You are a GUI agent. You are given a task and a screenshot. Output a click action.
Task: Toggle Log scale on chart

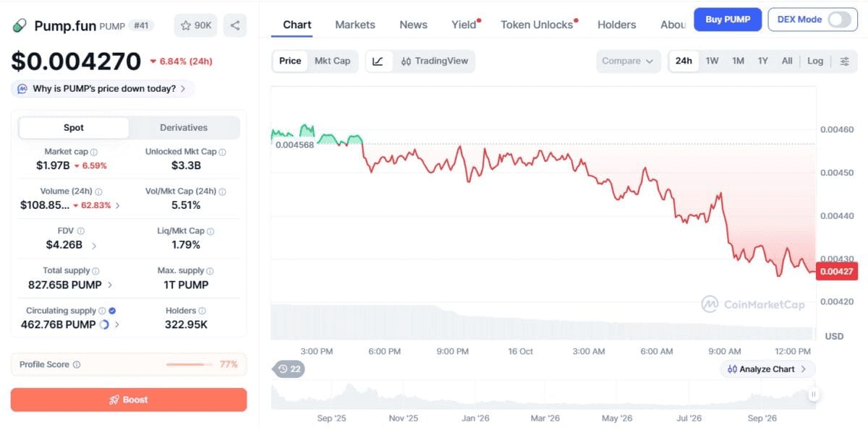[815, 61]
